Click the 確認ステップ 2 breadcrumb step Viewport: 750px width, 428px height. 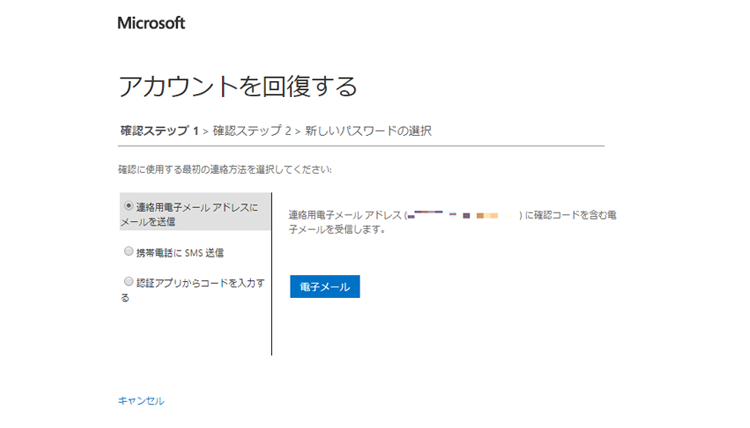point(251,131)
